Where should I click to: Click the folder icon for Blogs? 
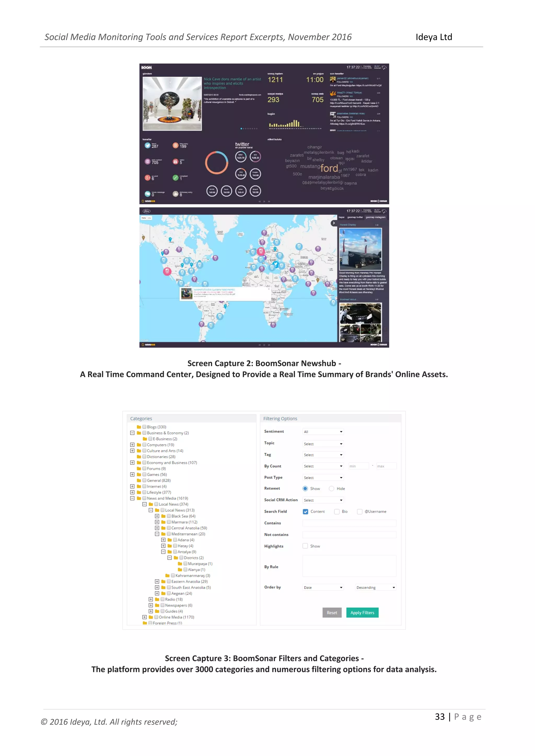[x=139, y=427]
